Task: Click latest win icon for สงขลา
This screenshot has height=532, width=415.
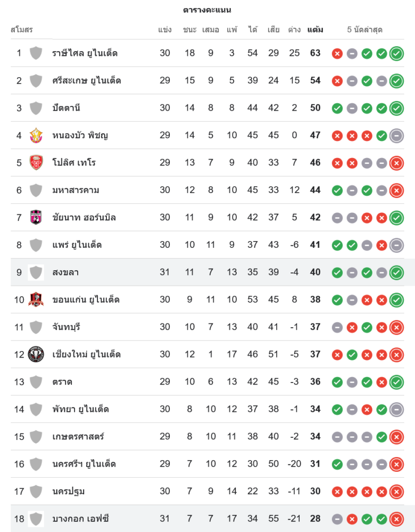Action: click(x=396, y=272)
